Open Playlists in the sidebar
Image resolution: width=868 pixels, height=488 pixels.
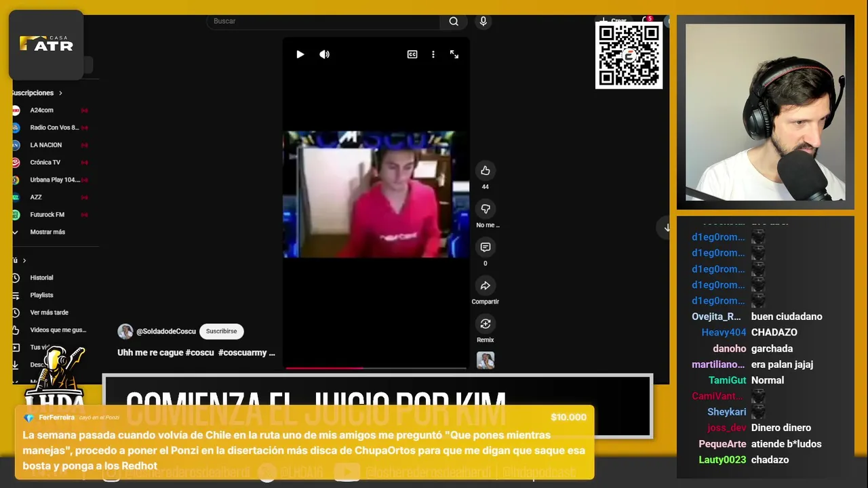click(41, 296)
